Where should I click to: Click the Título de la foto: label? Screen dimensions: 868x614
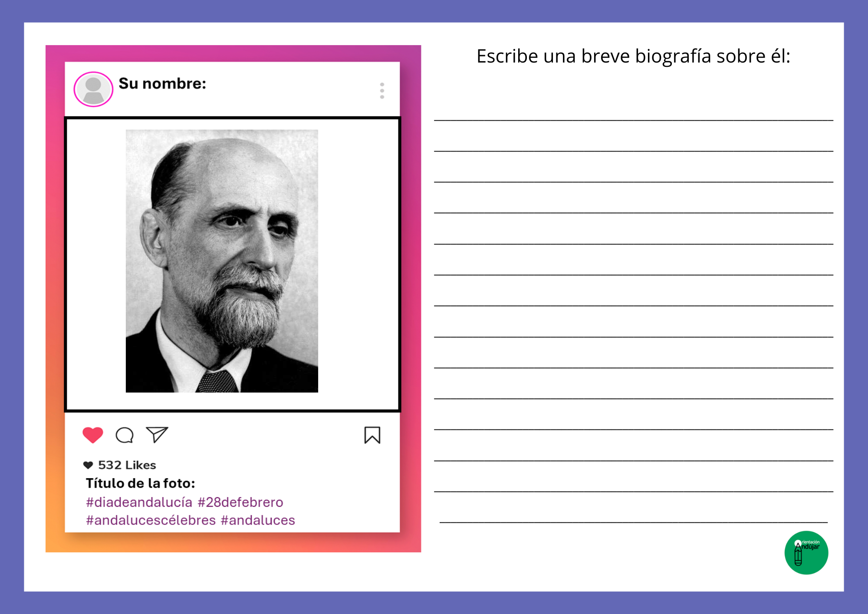[140, 483]
